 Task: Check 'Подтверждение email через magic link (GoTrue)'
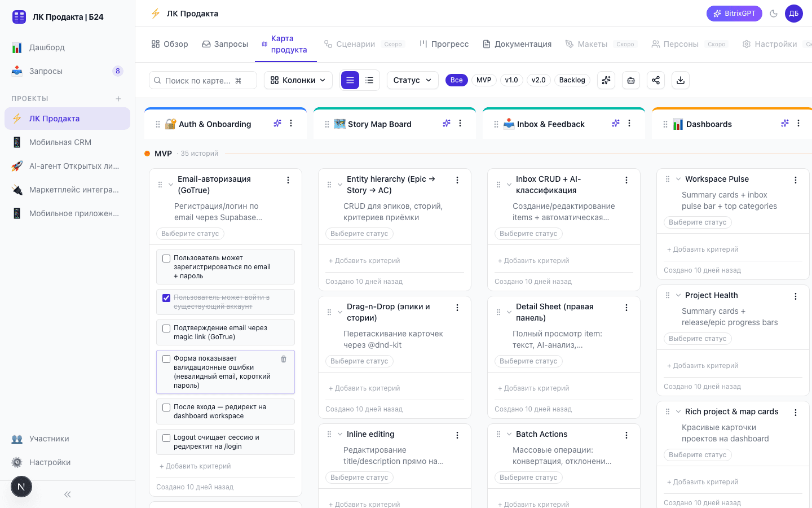point(166,328)
